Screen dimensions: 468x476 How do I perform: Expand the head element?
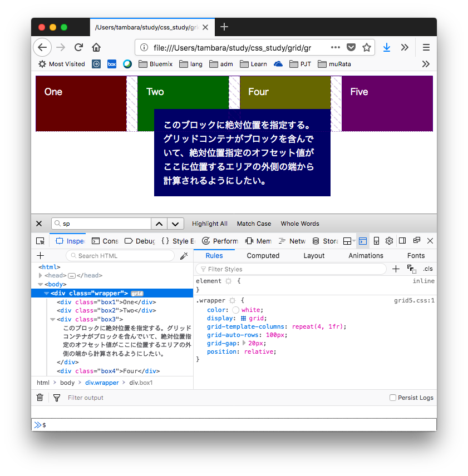40,275
